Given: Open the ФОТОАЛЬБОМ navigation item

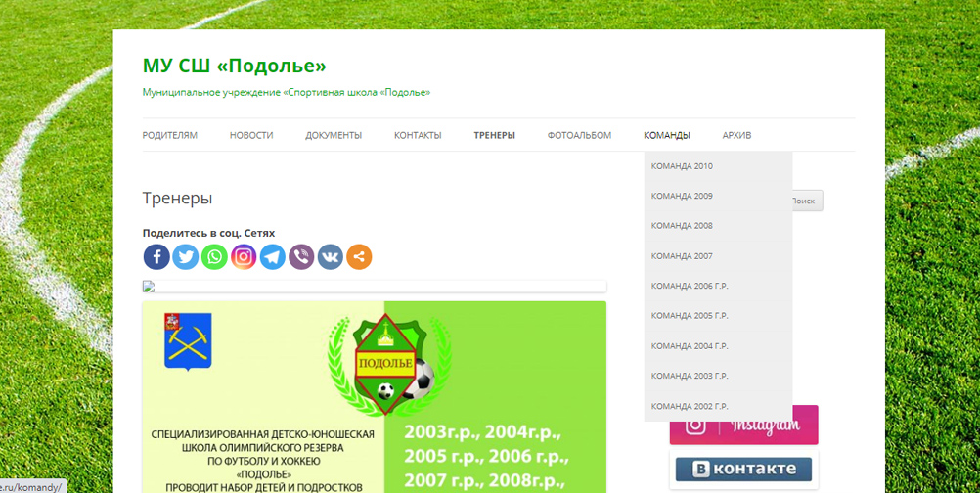Looking at the screenshot, I should pyautogui.click(x=579, y=135).
